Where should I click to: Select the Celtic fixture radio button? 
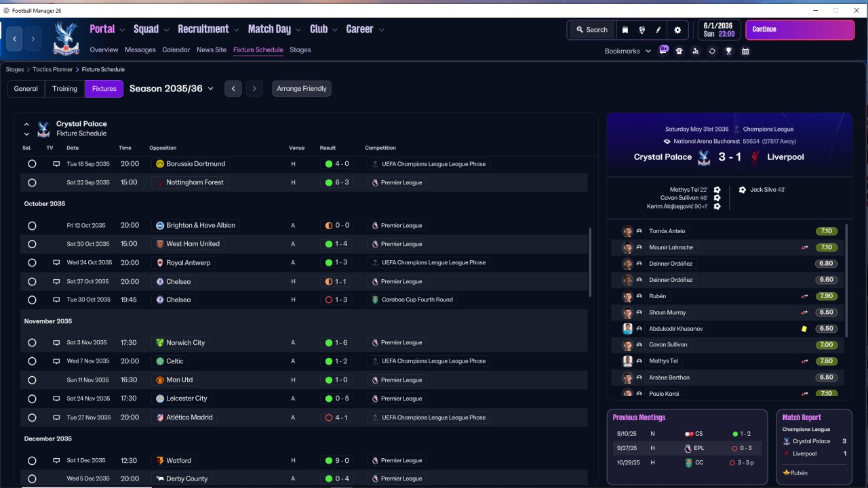[x=32, y=361]
